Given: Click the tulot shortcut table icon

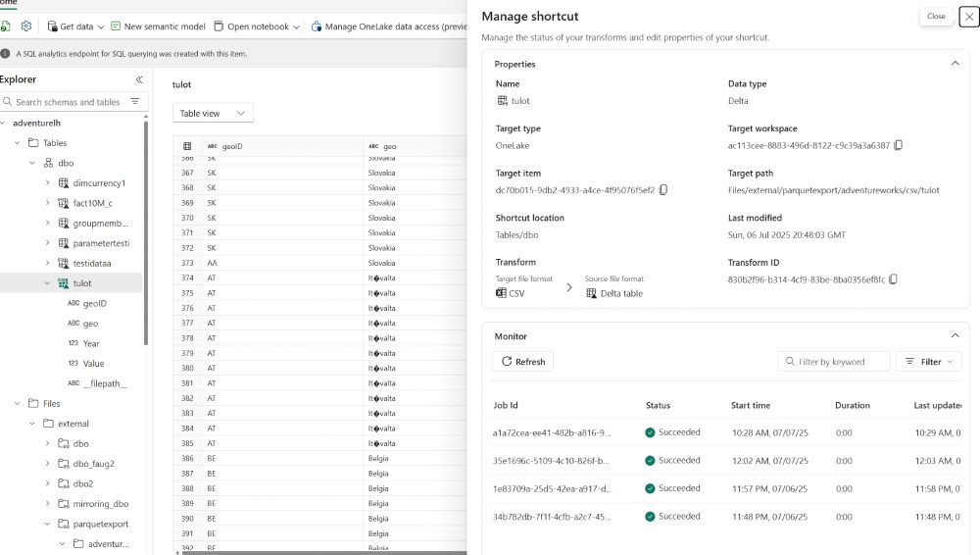Looking at the screenshot, I should coord(63,283).
